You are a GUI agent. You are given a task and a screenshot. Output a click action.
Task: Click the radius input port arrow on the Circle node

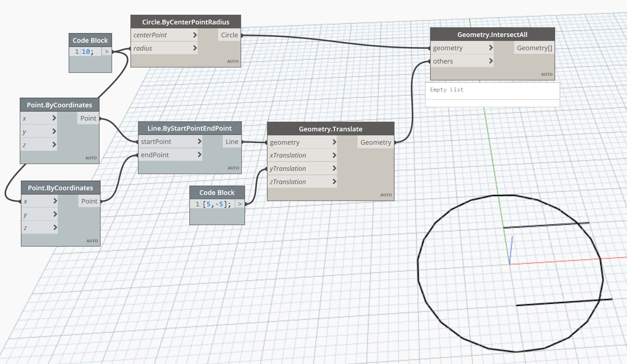(x=194, y=48)
